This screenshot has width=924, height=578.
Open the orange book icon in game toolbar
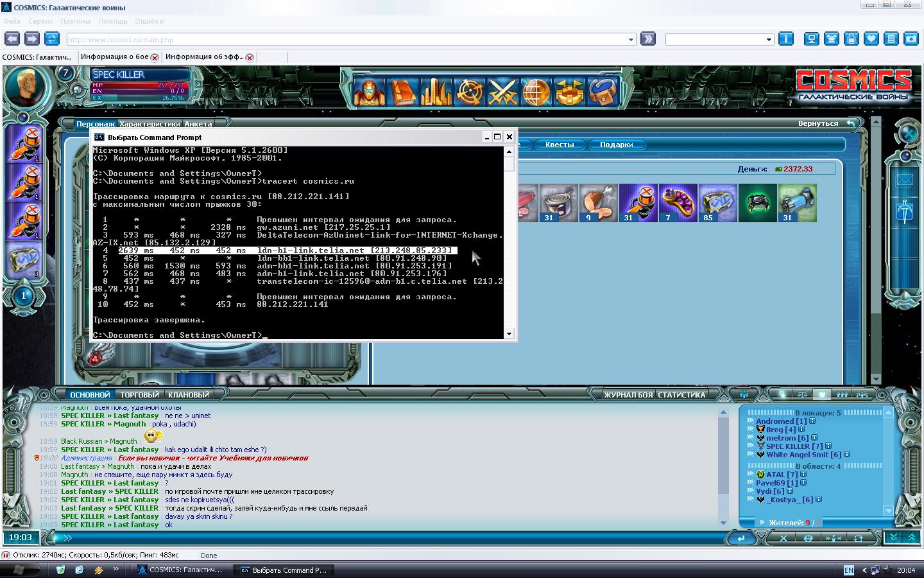[402, 92]
